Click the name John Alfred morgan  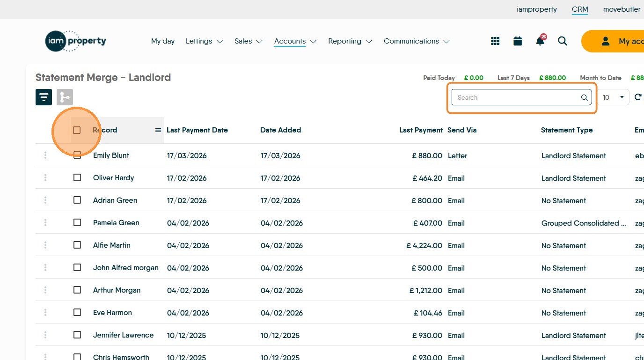pos(126,268)
